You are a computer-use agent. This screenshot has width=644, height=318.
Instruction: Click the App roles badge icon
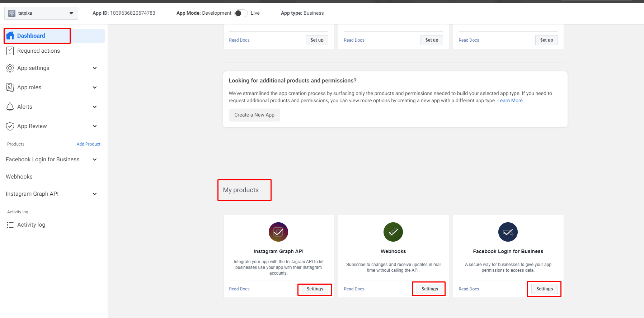[10, 87]
